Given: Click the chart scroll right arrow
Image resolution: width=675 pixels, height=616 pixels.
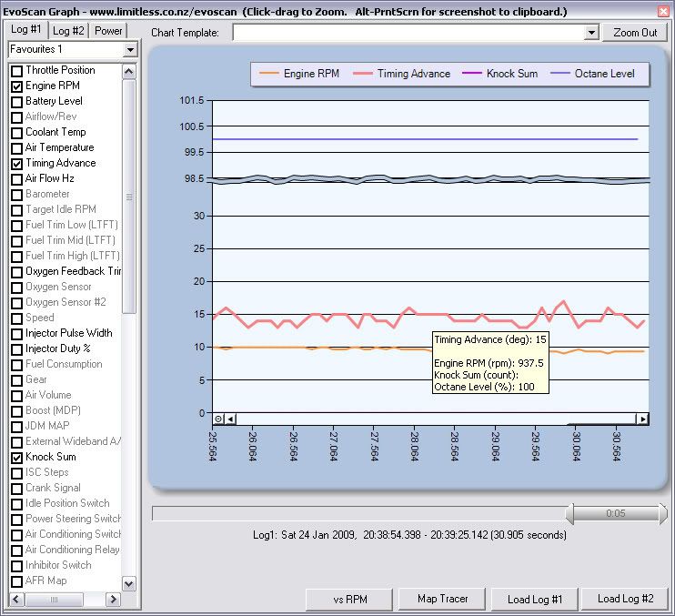Looking at the screenshot, I should coord(642,419).
